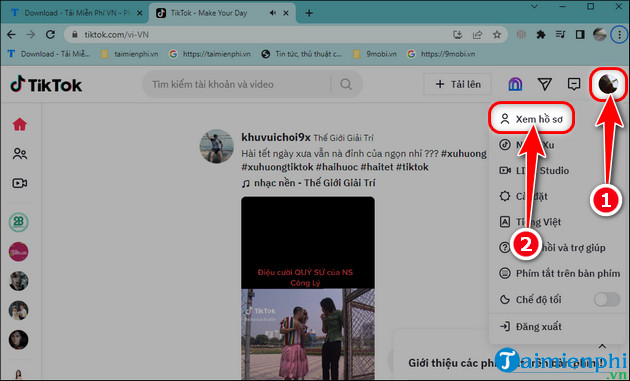
Task: Open Tin tức, thủ thuật bookmark
Action: (301, 54)
